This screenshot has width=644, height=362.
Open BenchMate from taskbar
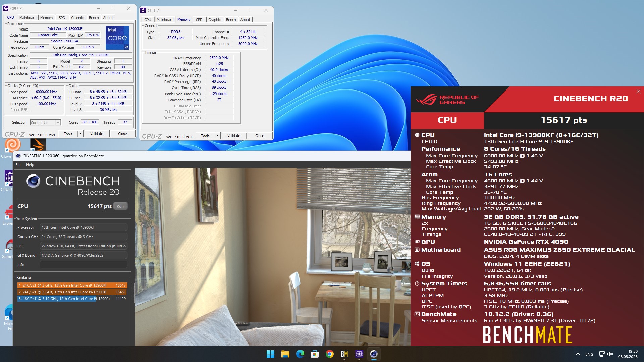(x=344, y=354)
